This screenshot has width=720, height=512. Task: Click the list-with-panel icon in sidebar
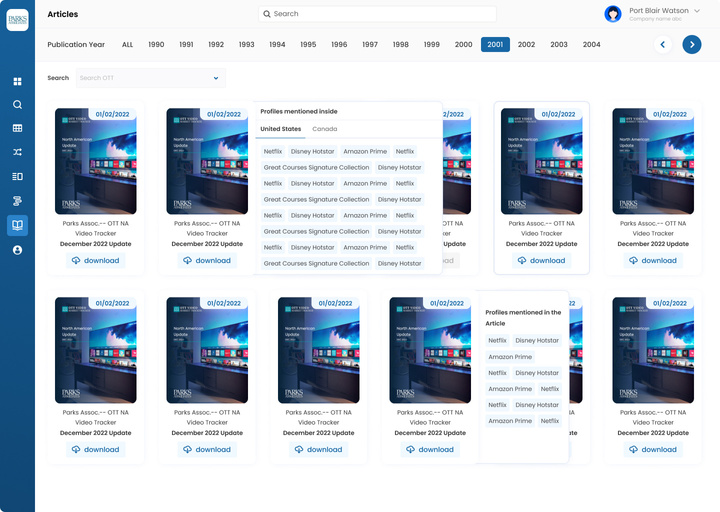(x=17, y=176)
